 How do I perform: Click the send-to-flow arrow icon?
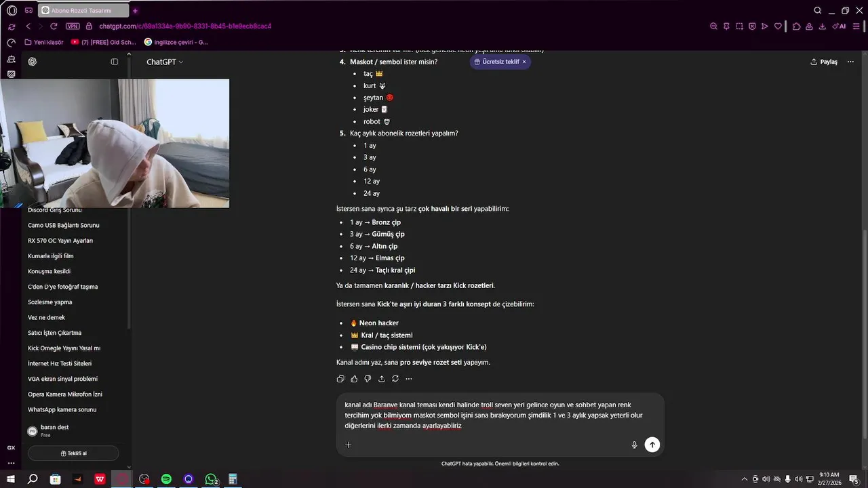click(x=765, y=26)
